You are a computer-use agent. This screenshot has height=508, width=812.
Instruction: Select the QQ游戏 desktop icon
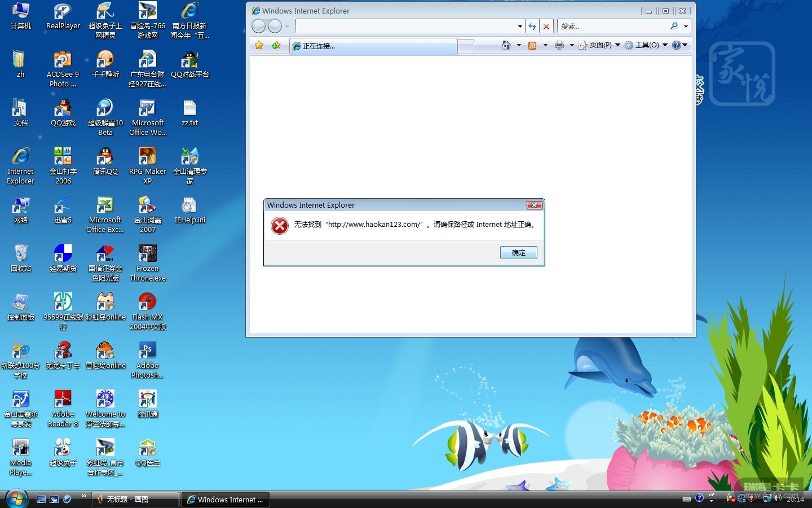(x=63, y=113)
